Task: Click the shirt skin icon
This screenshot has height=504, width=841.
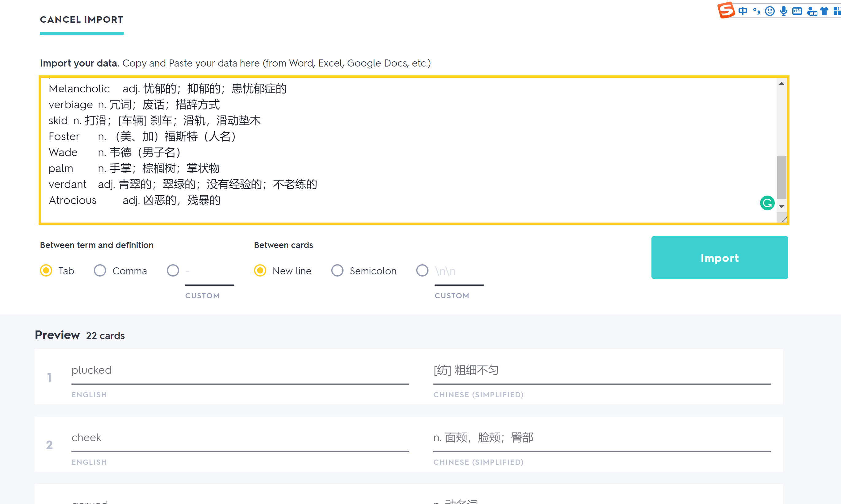Action: point(824,11)
